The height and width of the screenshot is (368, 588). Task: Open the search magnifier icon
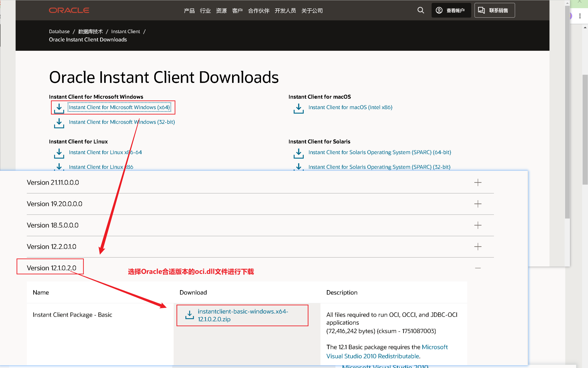click(421, 10)
